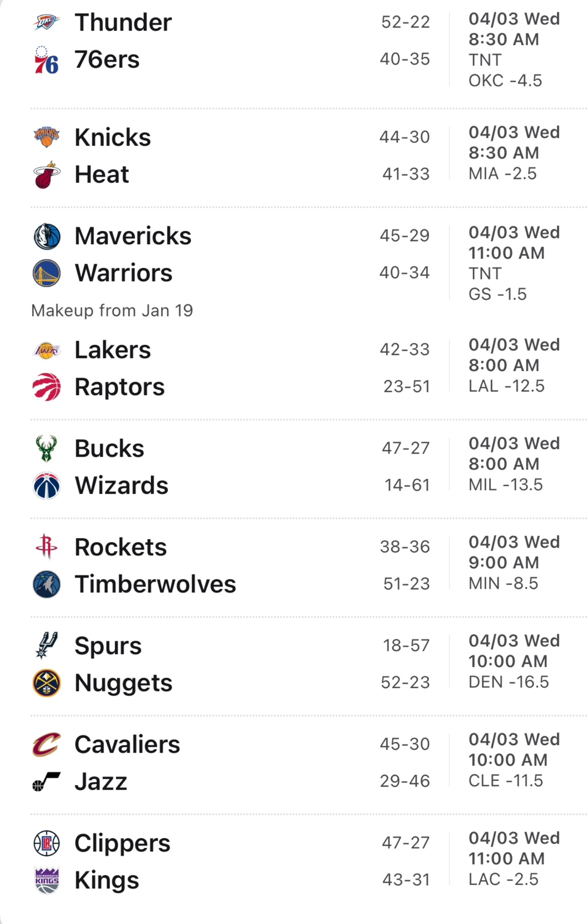Click the OKC -4.5 betting line

505,80
